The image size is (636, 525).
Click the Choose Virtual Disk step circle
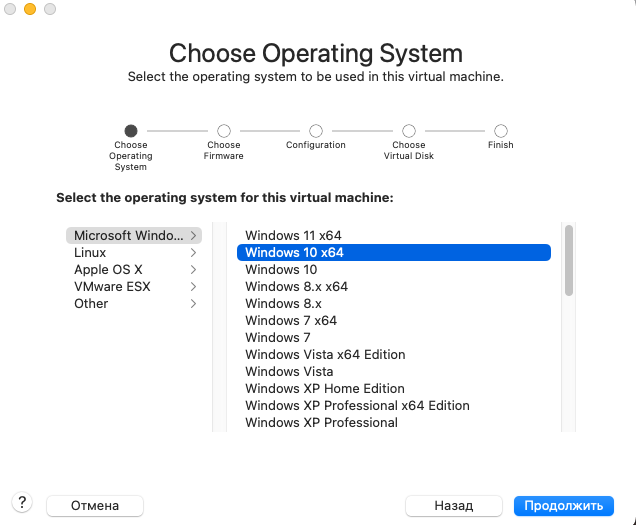point(409,131)
